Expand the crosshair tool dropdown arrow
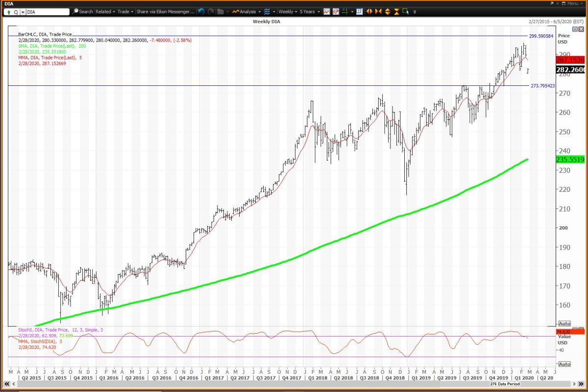588x392 pixels. coord(352,11)
